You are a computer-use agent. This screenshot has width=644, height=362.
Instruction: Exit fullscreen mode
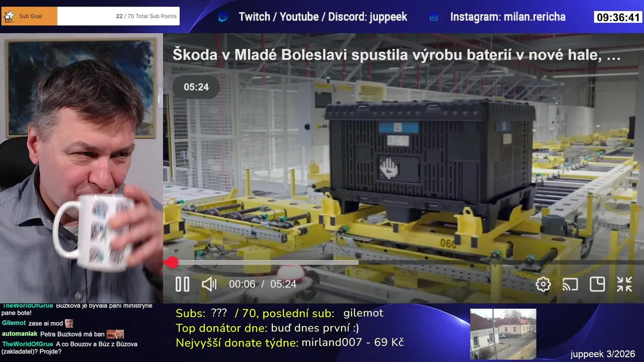coord(624,284)
